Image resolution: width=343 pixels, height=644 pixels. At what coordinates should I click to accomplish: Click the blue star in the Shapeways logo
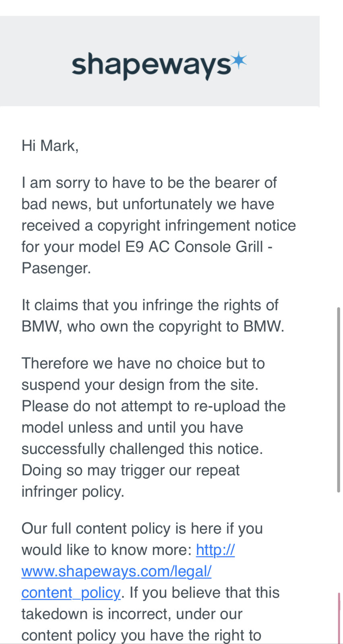tap(240, 60)
